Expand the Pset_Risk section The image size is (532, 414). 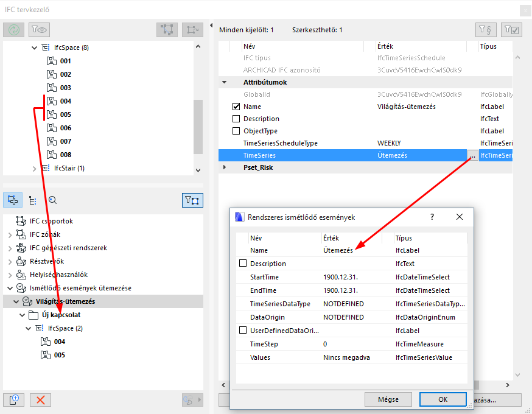(224, 167)
